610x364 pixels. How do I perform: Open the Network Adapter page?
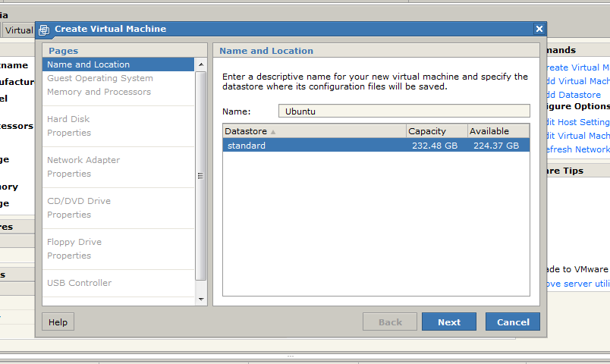pos(83,160)
